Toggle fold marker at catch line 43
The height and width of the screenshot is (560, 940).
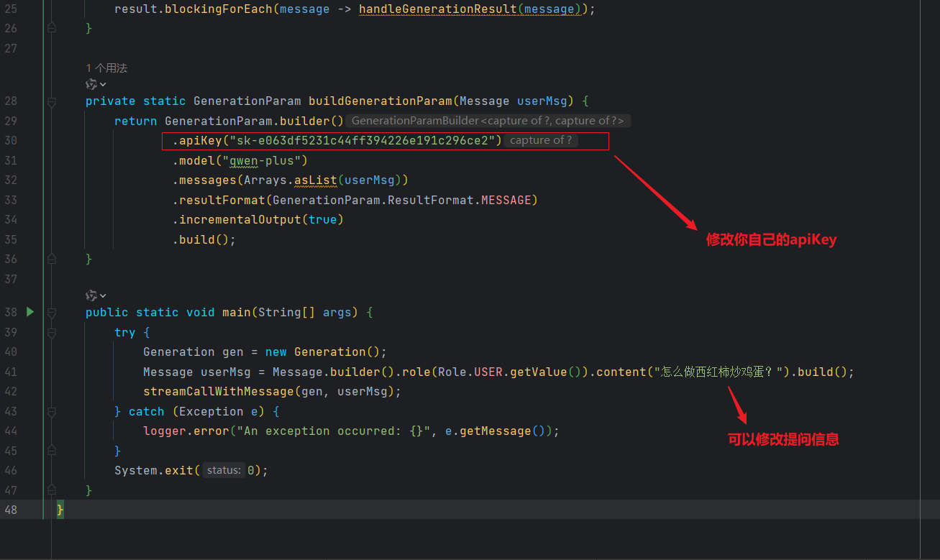52,412
